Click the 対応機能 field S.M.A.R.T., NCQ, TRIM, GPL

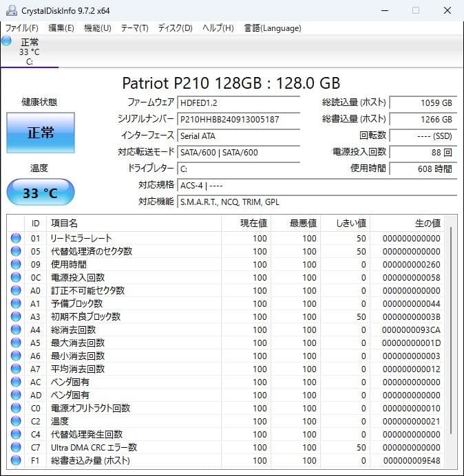coord(317,202)
